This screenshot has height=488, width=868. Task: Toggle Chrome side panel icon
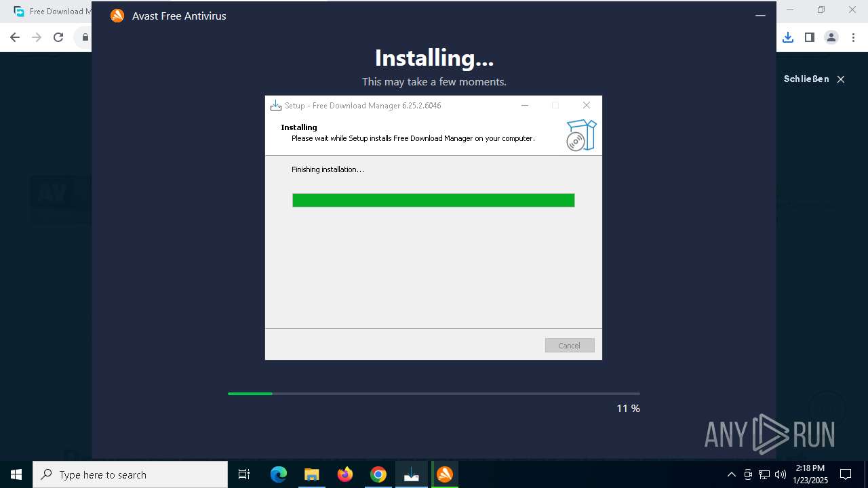(810, 37)
